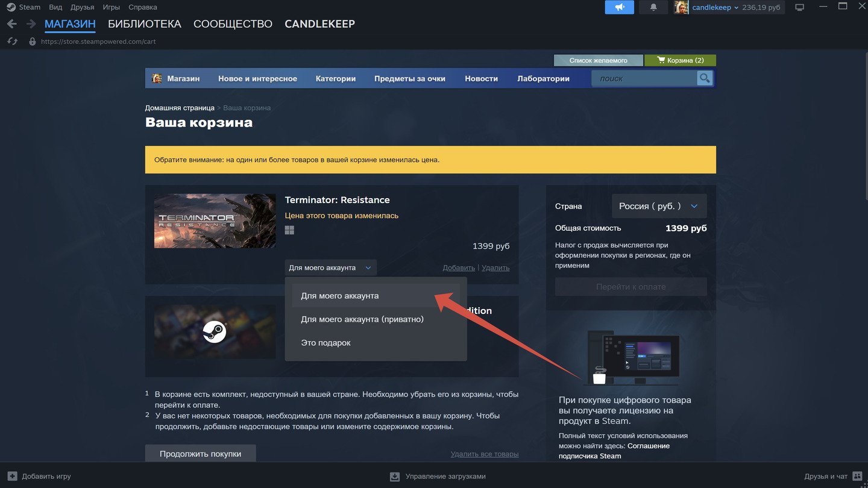
Task: Open Предметы за очки
Action: (x=410, y=78)
